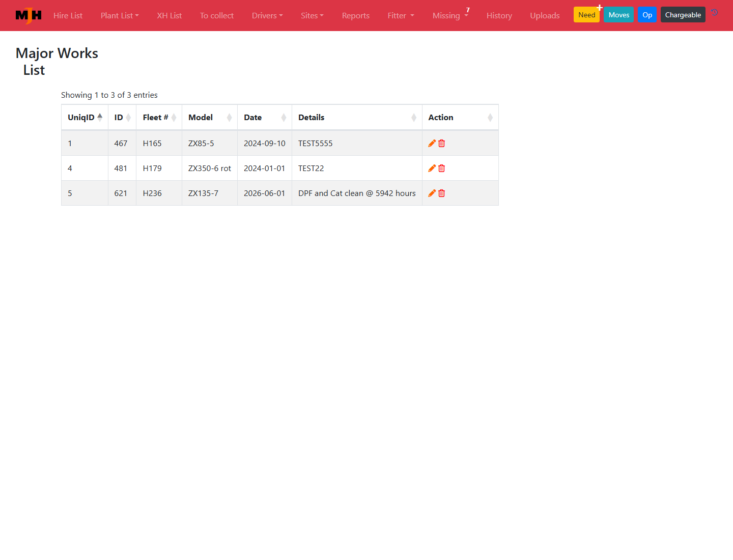Screen dimensions: 733x560
Task: Go to XH List
Action: (170, 16)
